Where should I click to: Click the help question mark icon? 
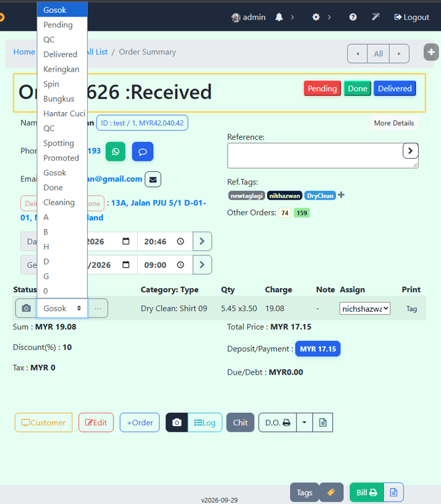352,17
